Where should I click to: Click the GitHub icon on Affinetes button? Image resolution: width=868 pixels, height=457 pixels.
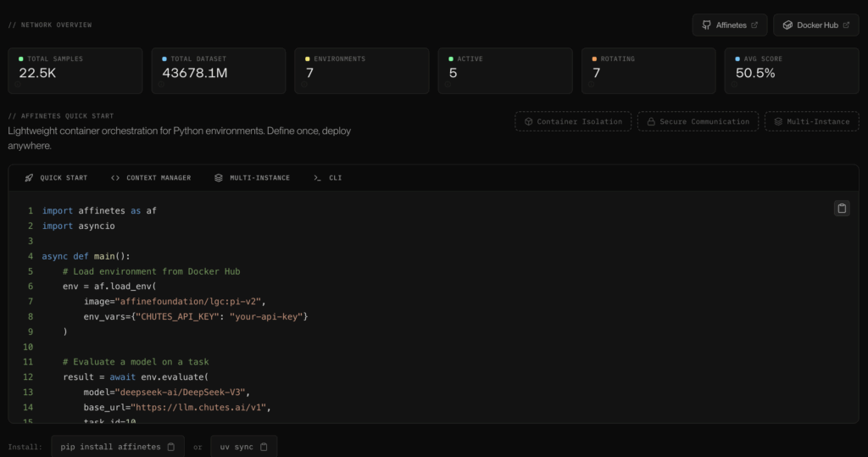point(705,25)
